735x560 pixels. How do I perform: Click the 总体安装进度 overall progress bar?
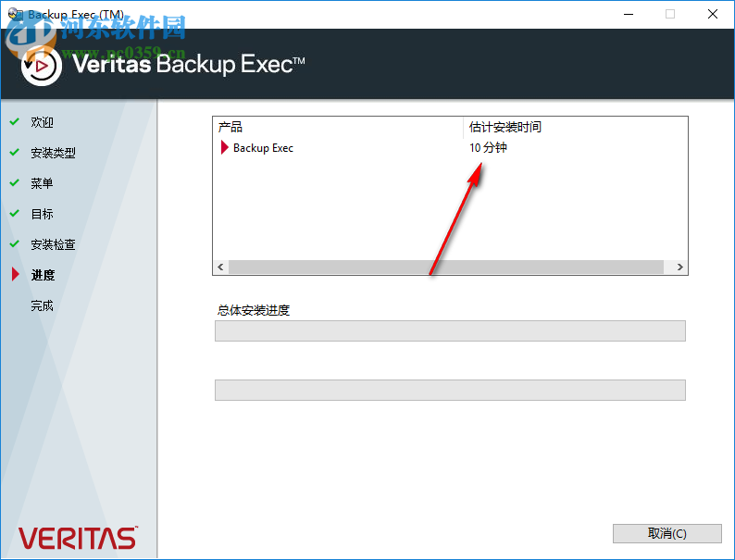[450, 330]
